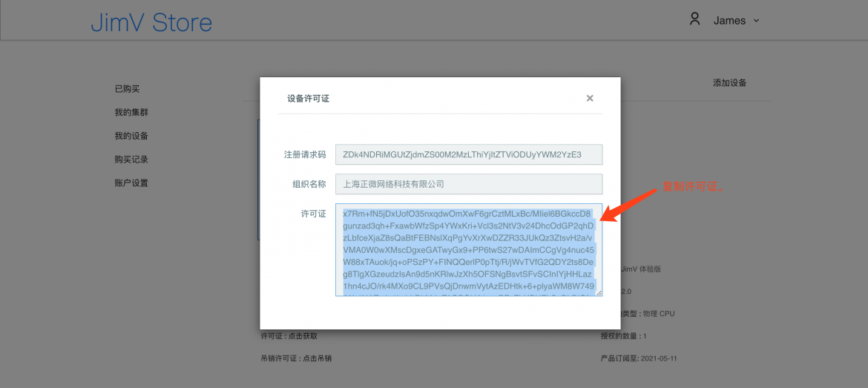Open 账户设置 sidebar item
Viewport: 868px width, 388px height.
(131, 183)
